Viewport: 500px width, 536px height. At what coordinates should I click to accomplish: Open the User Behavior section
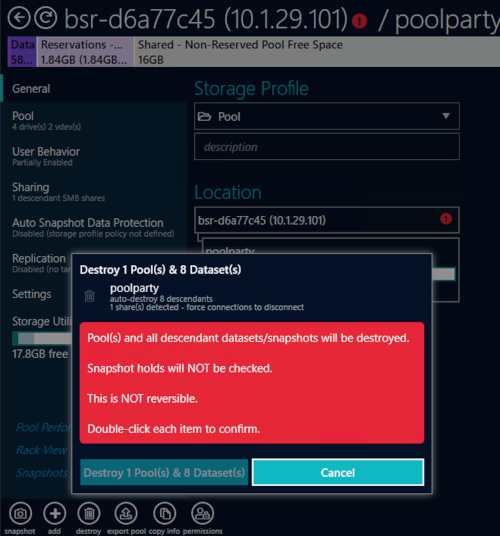(x=94, y=156)
